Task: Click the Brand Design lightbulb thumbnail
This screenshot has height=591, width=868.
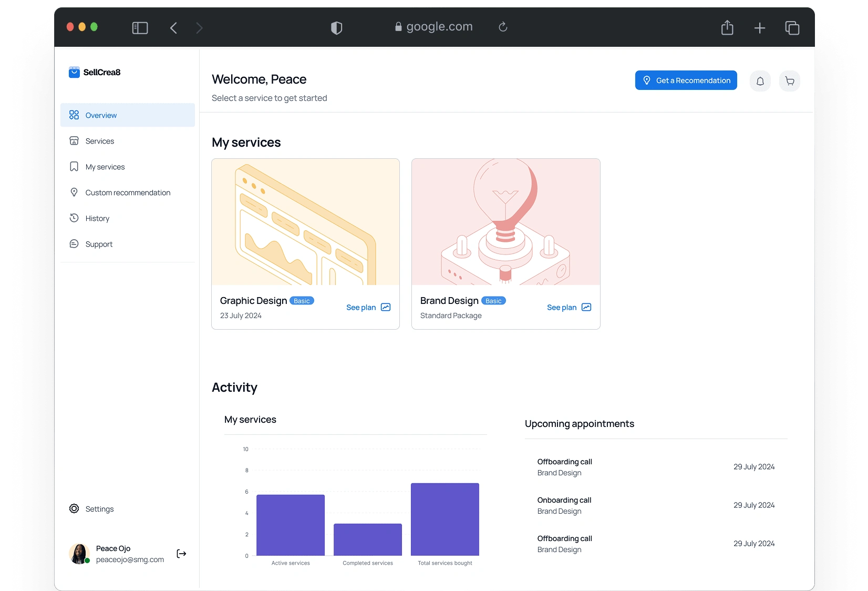Action: click(505, 222)
